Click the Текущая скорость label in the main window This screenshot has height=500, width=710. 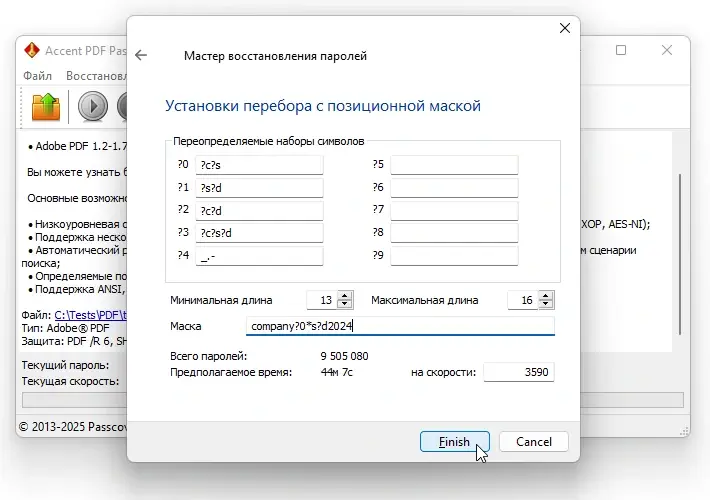[70, 381]
